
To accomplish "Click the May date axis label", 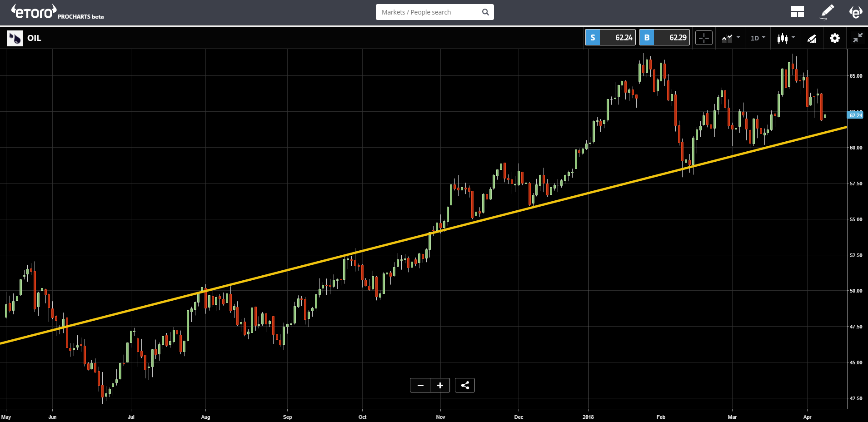I will [x=6, y=417].
